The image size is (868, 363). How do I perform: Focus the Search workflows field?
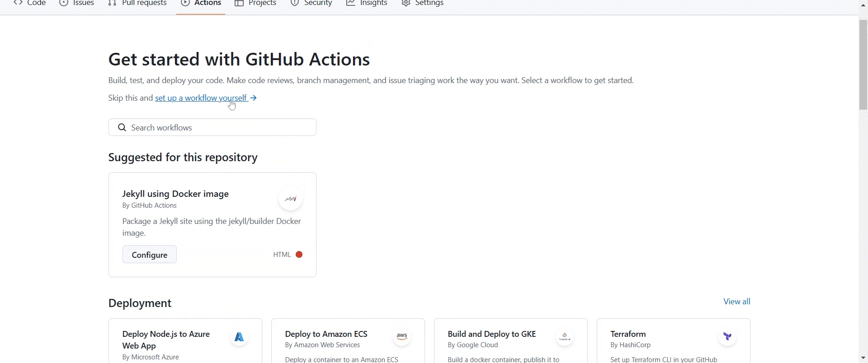212,127
